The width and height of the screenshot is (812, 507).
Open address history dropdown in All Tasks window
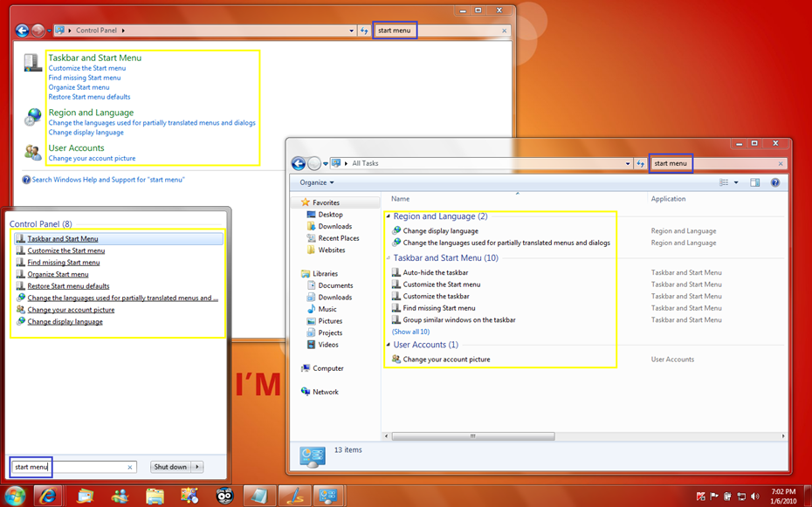(x=628, y=163)
